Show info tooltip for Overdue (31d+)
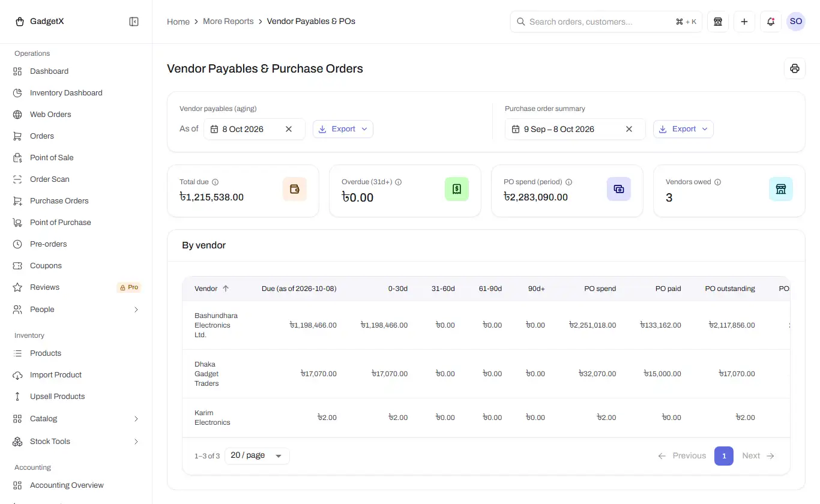This screenshot has height=504, width=820. [398, 182]
